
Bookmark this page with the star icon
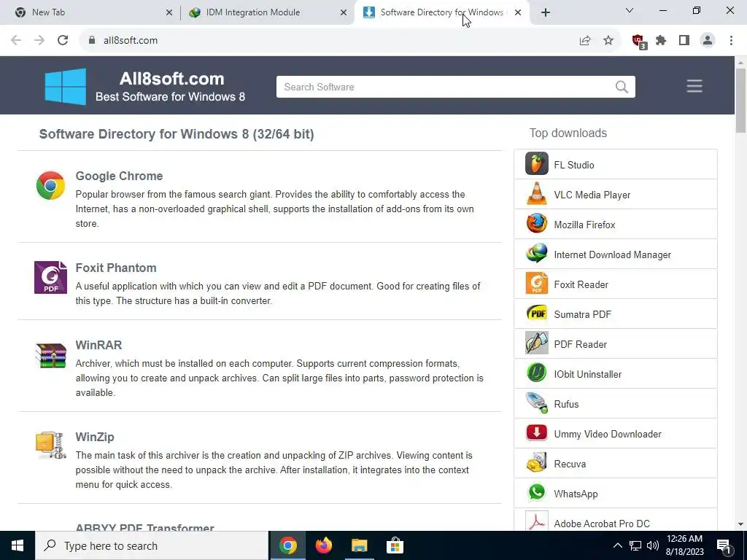point(608,41)
